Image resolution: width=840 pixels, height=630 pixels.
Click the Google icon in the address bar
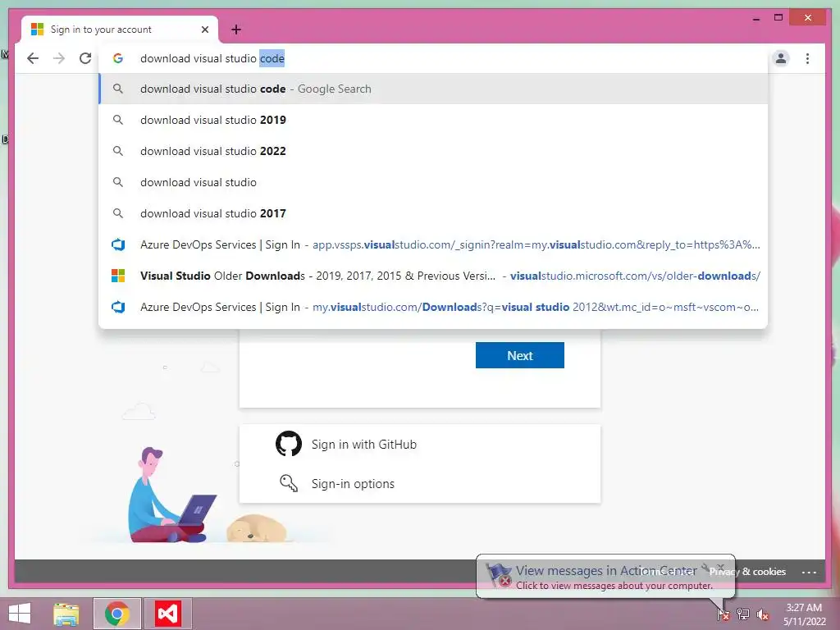[x=118, y=58]
